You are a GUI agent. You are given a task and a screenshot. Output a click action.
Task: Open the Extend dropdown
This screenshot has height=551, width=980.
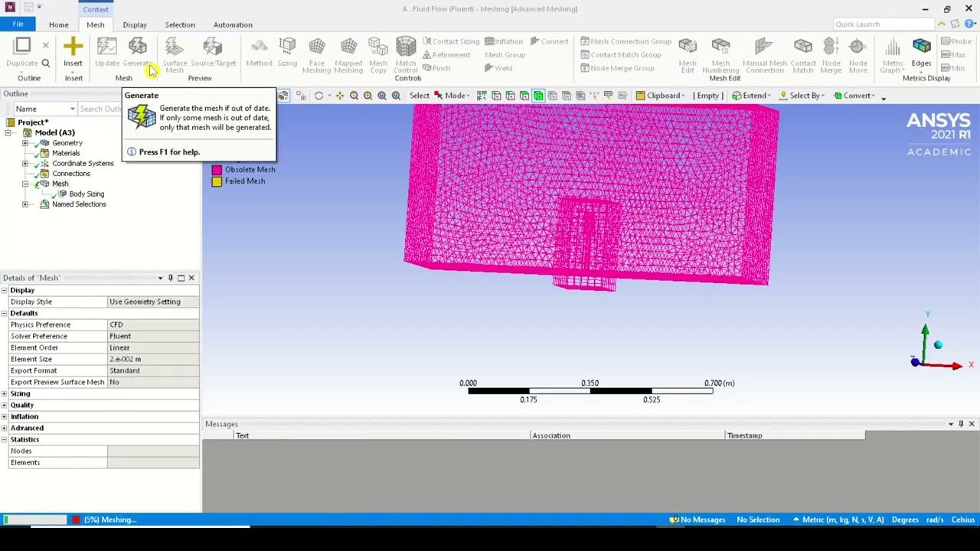tap(752, 96)
